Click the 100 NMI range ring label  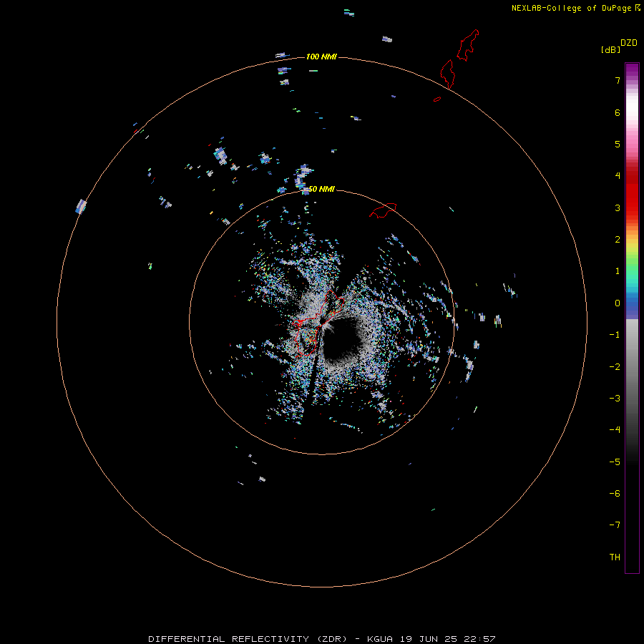point(321,57)
